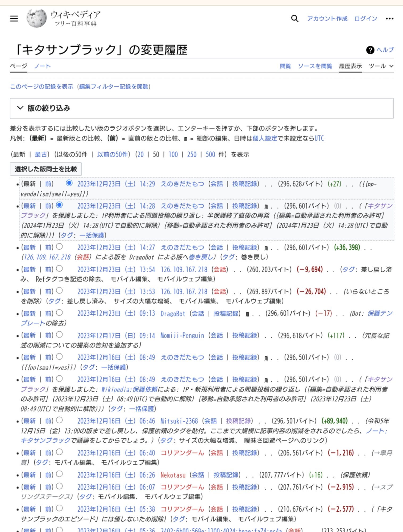
Task: Open コリアンダーん user link at 06:40
Action: tap(182, 453)
